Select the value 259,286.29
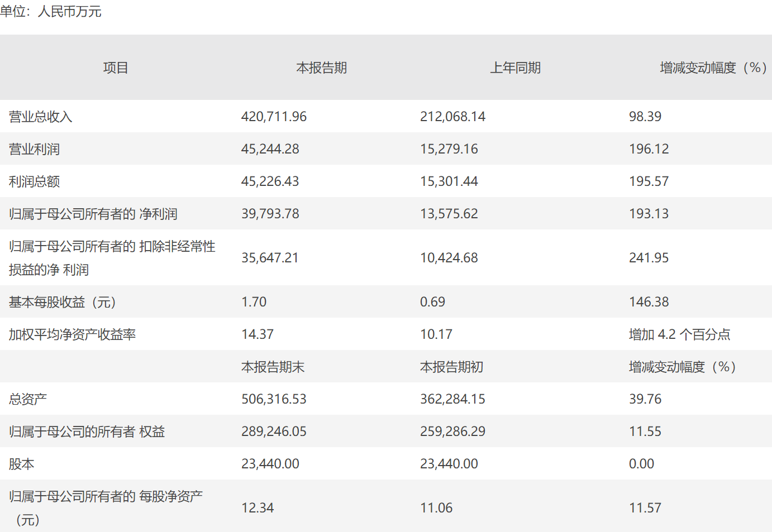This screenshot has width=772, height=532. click(x=452, y=432)
